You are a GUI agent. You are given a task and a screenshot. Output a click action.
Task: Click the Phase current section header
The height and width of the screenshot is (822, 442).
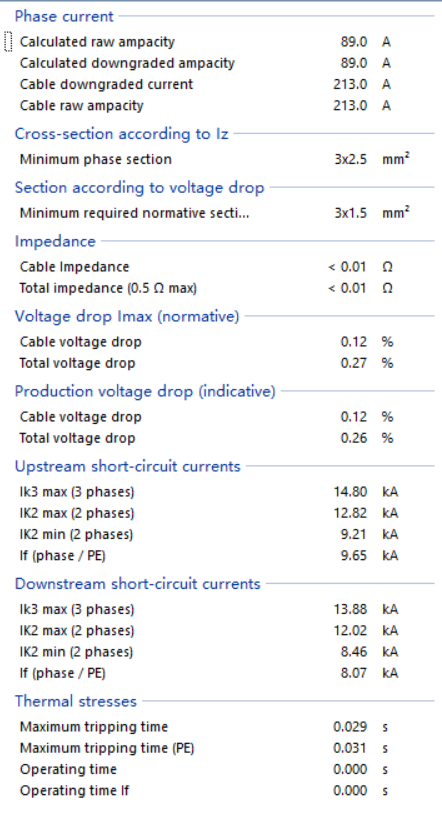[x=64, y=16]
